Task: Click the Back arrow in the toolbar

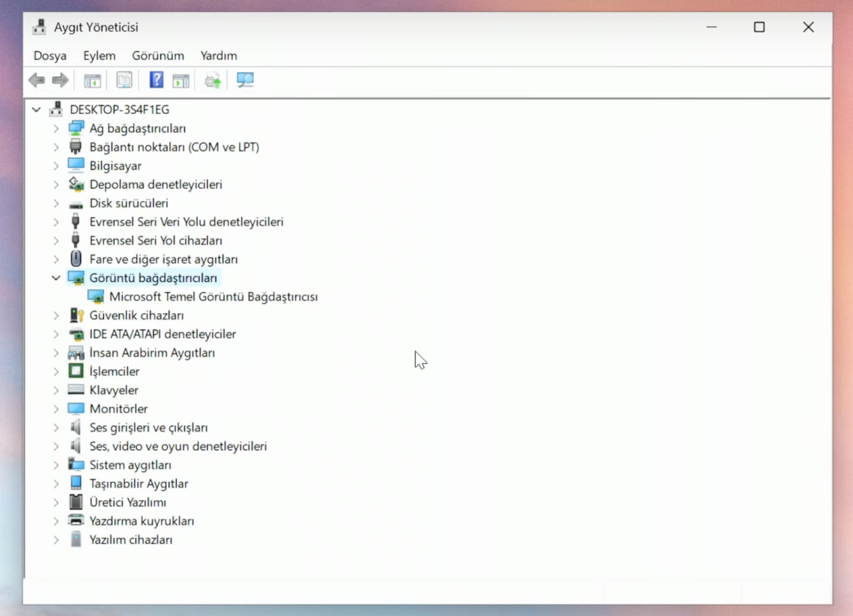Action: 37,80
